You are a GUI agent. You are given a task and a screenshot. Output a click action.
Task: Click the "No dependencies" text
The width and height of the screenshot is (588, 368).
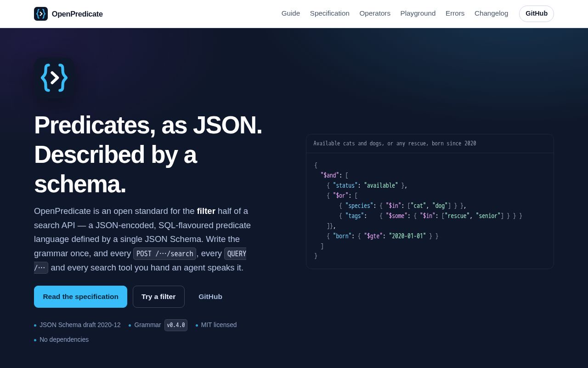(x=64, y=339)
